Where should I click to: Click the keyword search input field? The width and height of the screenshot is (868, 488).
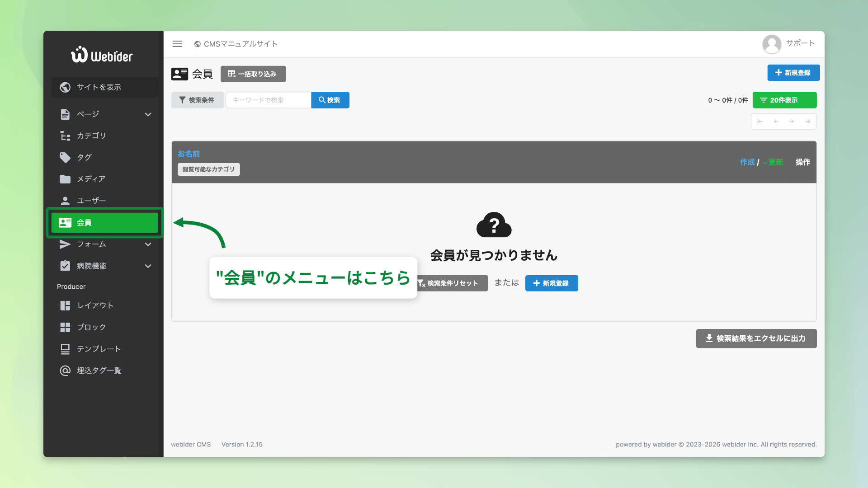(x=268, y=100)
